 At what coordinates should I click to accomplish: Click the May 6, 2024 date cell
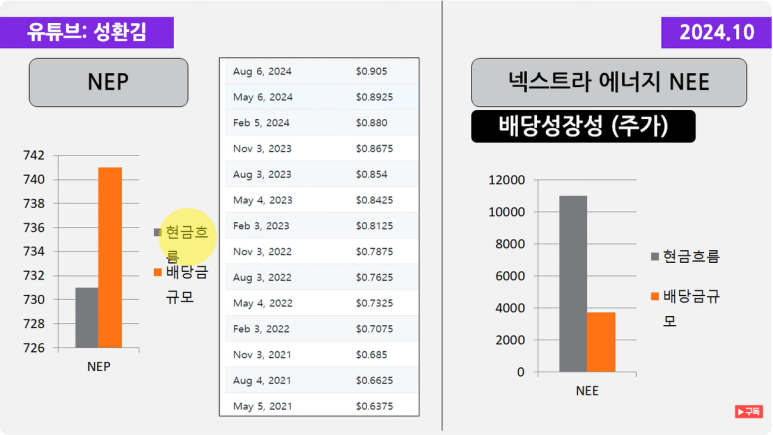[x=263, y=97]
